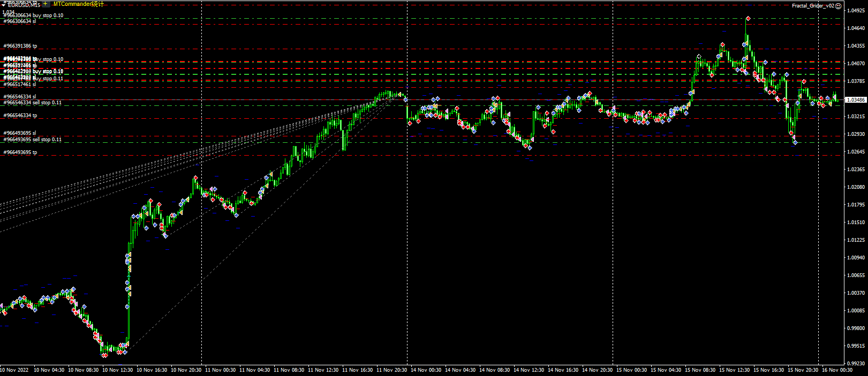Image resolution: width=868 pixels, height=376 pixels.
Task: Select the #966306634 buy stop 0.10 label
Action: coord(33,16)
